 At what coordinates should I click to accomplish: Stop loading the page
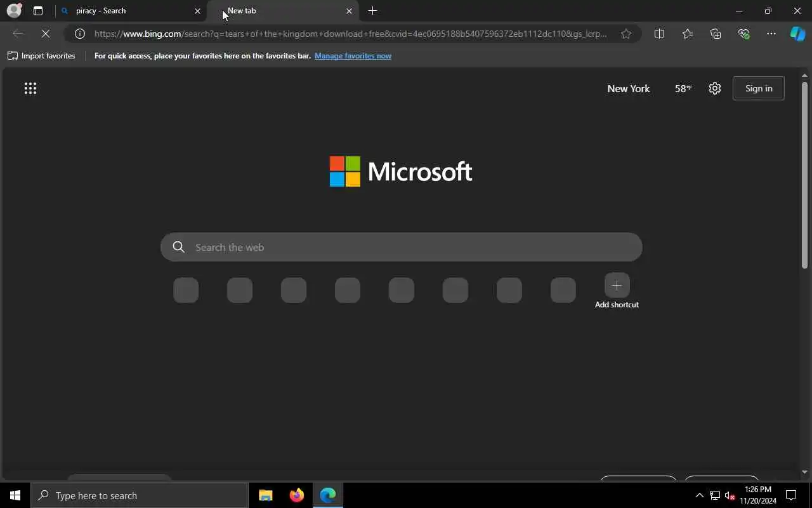click(x=46, y=34)
